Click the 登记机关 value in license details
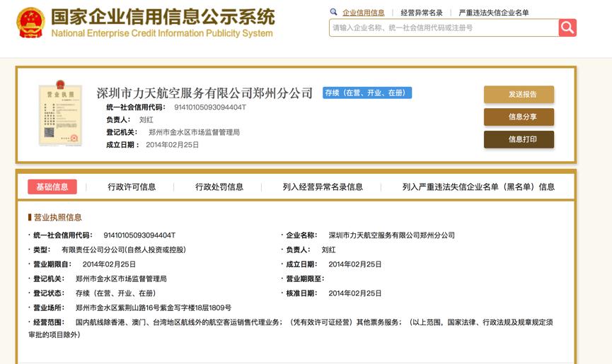 click(121, 278)
